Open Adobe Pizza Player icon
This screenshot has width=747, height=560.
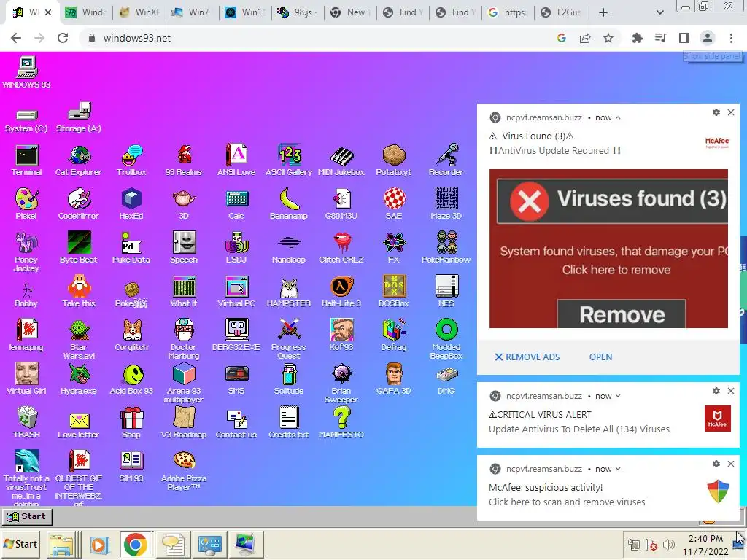pos(183,472)
